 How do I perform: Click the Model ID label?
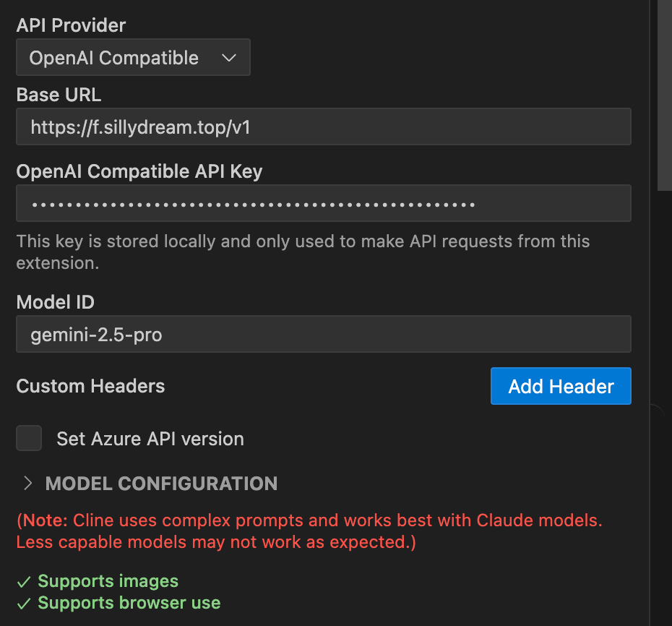(56, 301)
